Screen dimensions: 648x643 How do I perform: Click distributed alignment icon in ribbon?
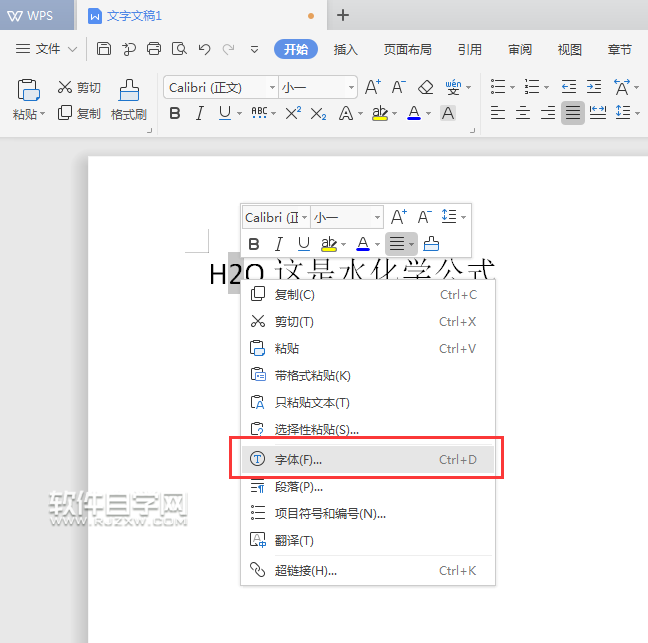point(598,112)
